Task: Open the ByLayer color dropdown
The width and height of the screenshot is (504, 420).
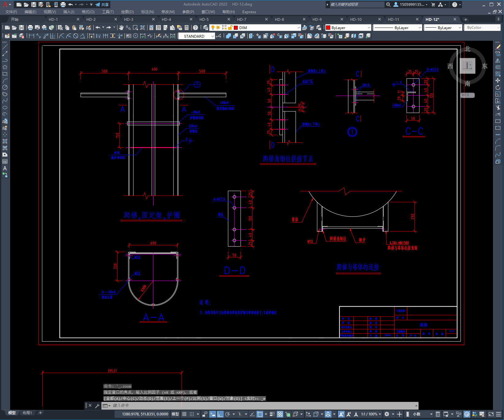Action: [x=348, y=28]
